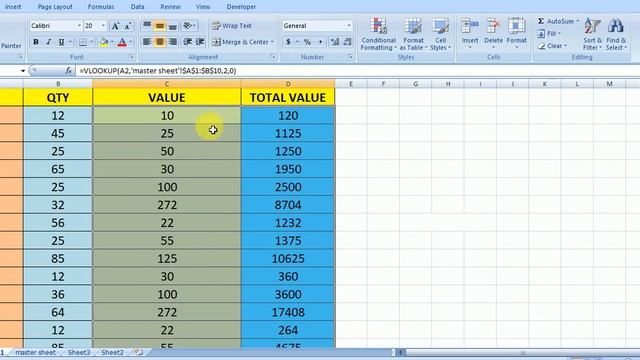This screenshot has width=640, height=360.
Task: Open the Review tab
Action: click(171, 7)
